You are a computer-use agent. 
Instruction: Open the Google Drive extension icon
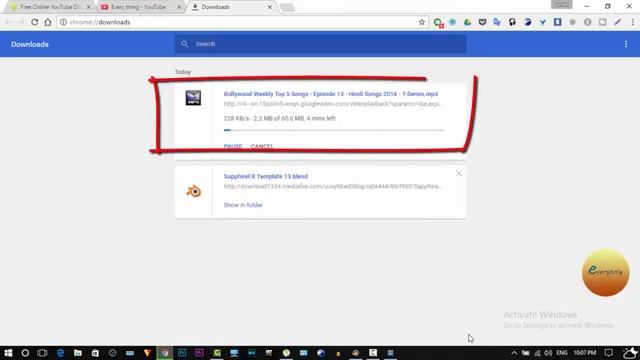point(467,22)
